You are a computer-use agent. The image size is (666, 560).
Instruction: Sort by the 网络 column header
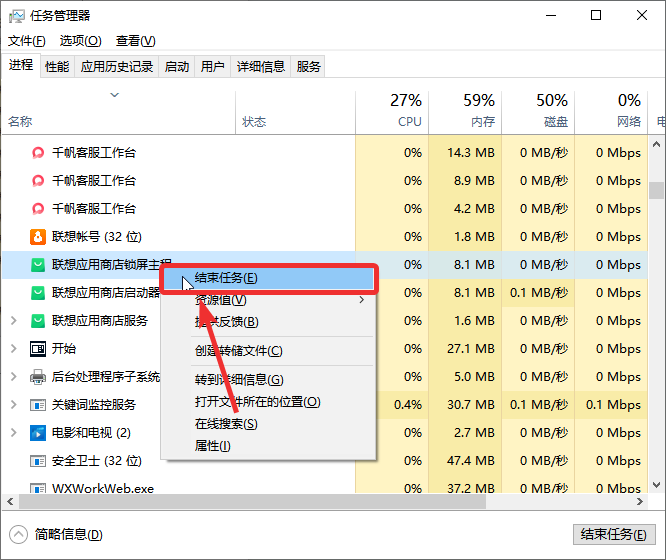[611, 113]
